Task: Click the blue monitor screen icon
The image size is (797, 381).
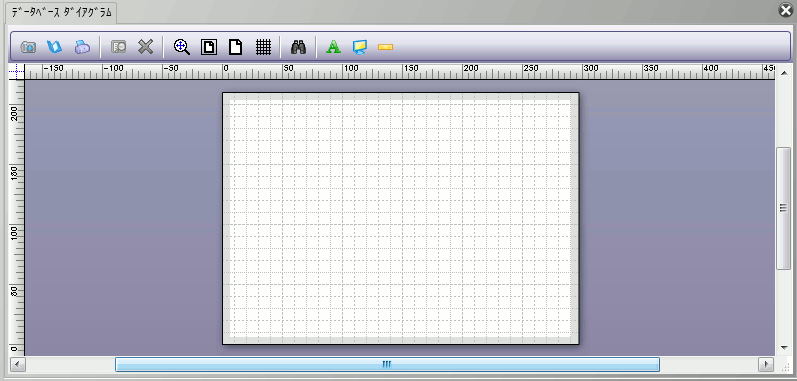Action: (359, 47)
